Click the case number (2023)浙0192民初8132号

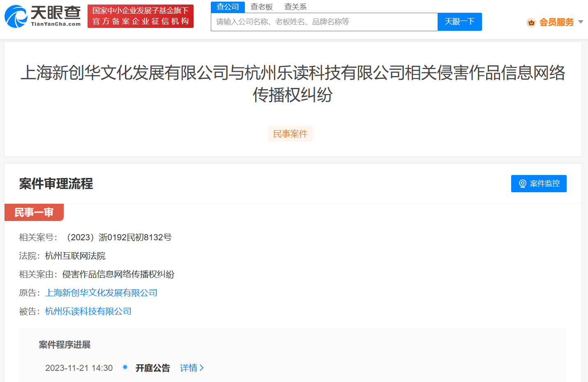tap(118, 237)
